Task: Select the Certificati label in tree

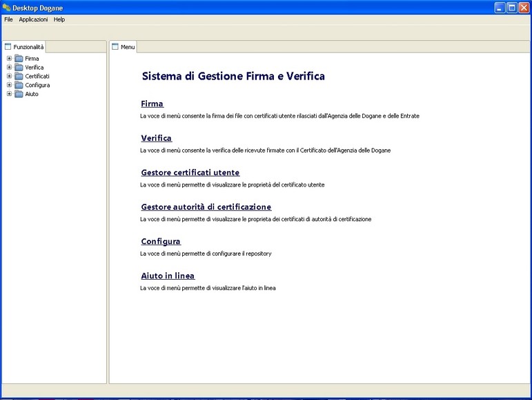Action: click(x=37, y=76)
